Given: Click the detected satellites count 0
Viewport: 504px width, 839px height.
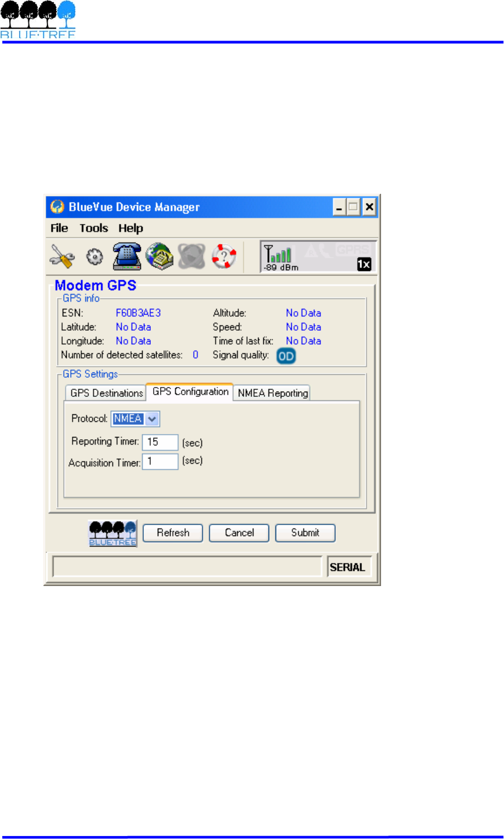Looking at the screenshot, I should pos(195,355).
